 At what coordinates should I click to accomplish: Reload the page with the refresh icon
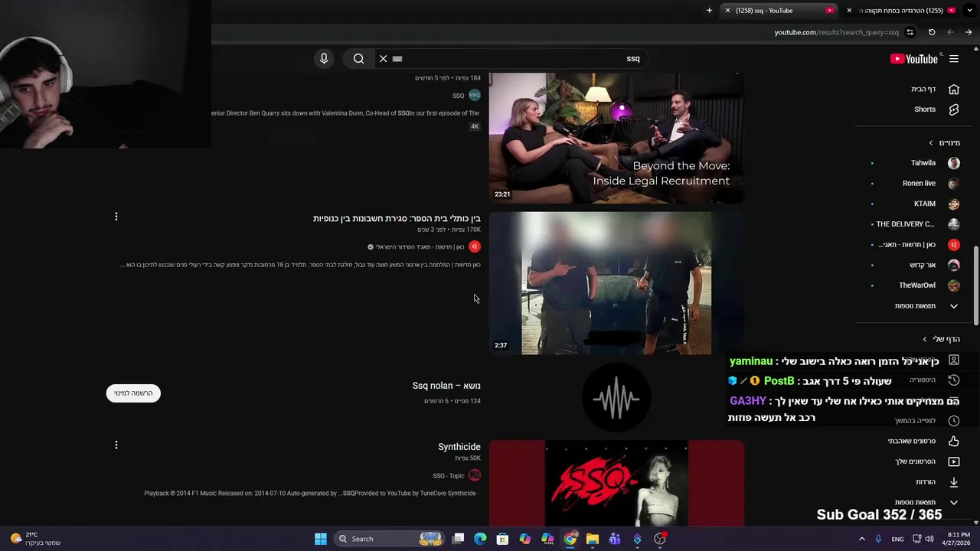[932, 32]
